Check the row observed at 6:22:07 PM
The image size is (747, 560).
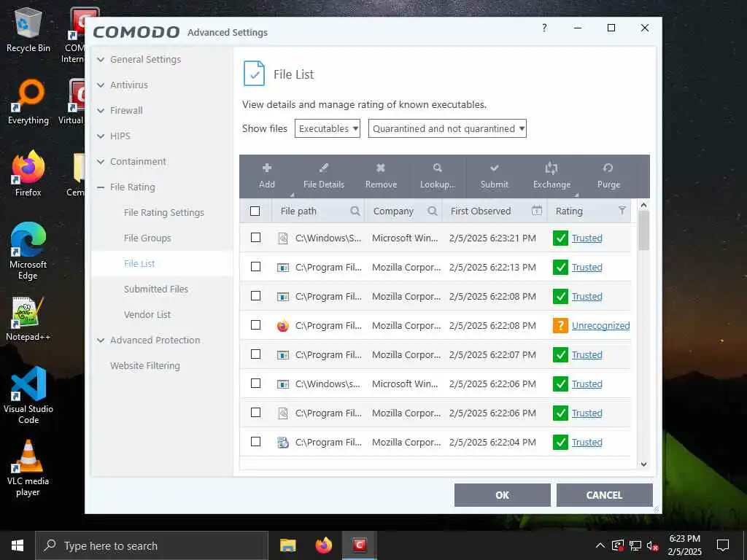tap(256, 354)
